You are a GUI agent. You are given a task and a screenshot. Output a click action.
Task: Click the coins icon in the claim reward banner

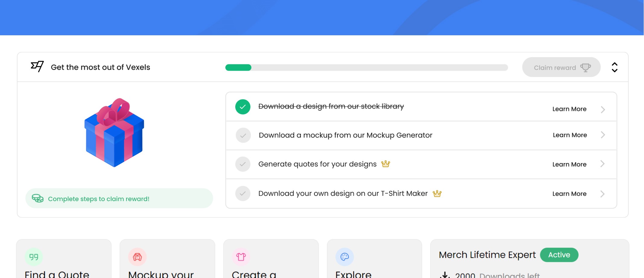point(38,198)
